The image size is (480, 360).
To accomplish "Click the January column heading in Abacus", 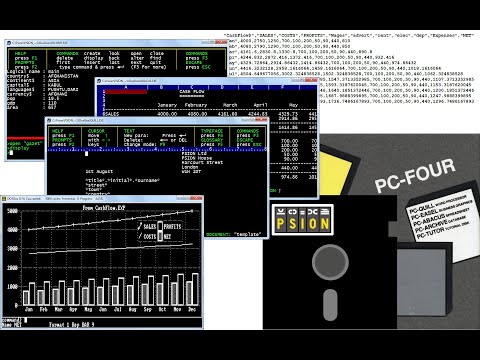I will pyautogui.click(x=167, y=105).
